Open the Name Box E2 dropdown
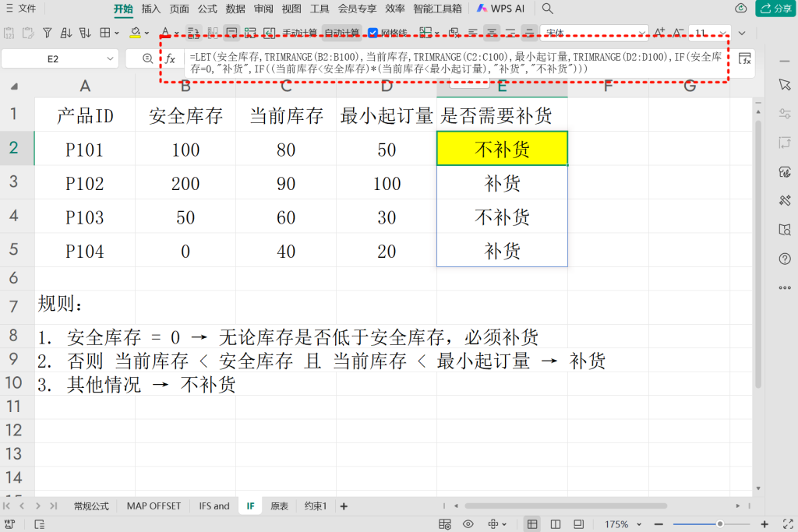Screen dimensions: 798x532 [110, 59]
